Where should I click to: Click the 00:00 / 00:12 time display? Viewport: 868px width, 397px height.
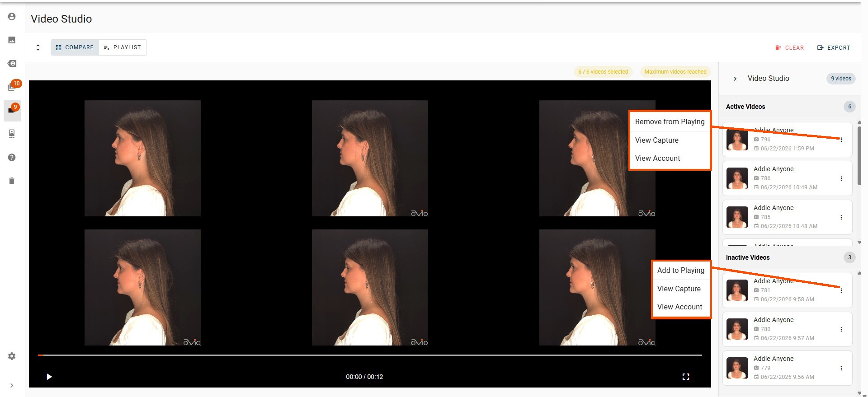tap(364, 377)
